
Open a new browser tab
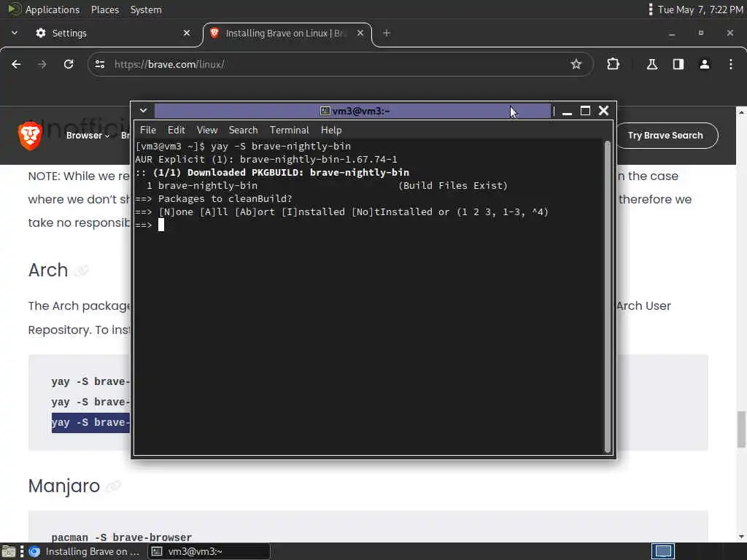click(387, 33)
